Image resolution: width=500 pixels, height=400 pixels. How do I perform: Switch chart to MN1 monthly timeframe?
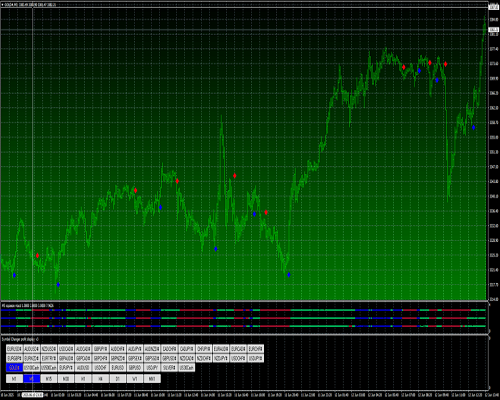click(x=152, y=379)
